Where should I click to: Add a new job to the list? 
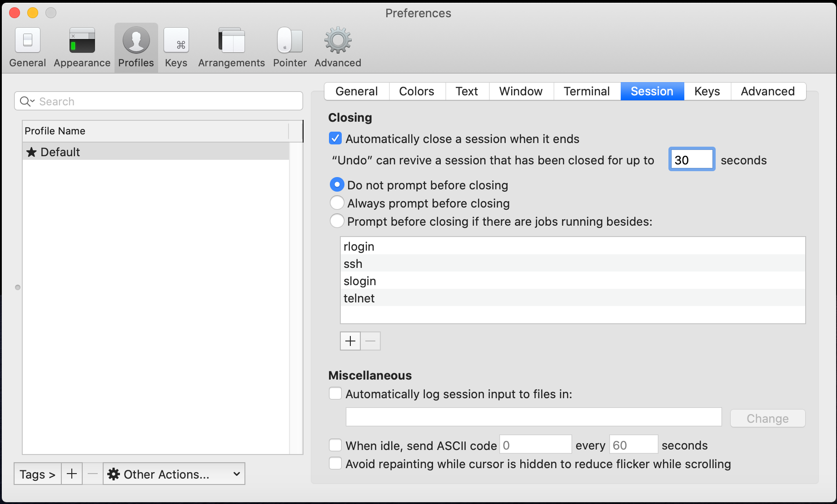coord(350,341)
